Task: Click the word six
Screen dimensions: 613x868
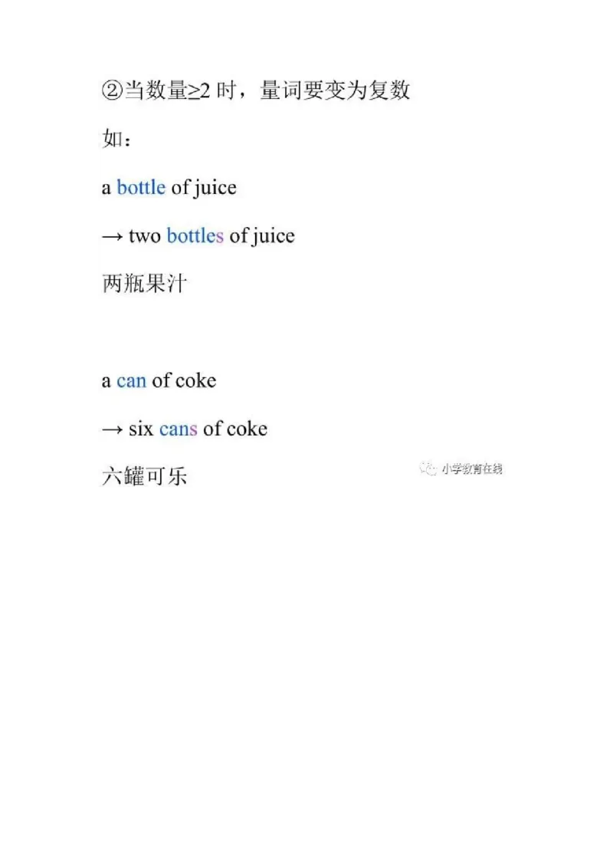Action: 140,429
